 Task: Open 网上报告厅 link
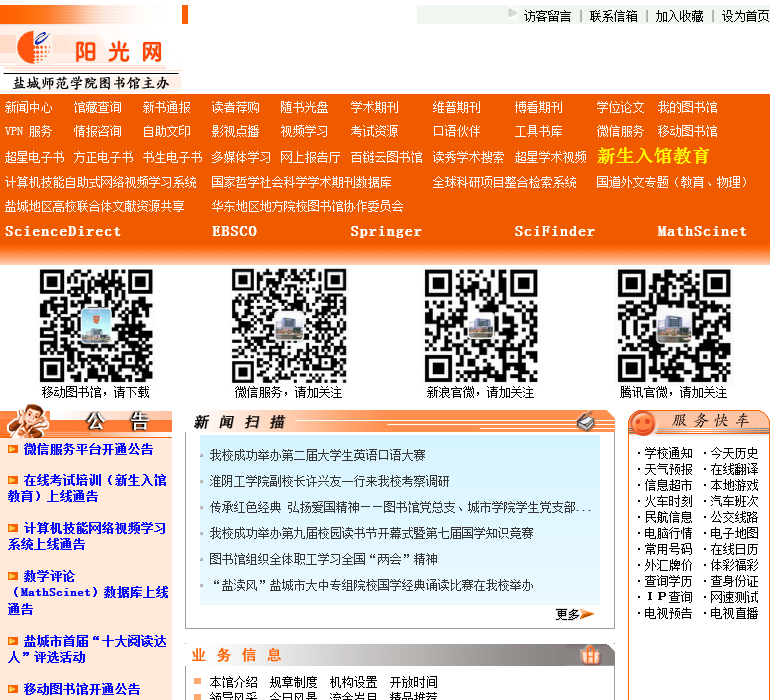310,157
